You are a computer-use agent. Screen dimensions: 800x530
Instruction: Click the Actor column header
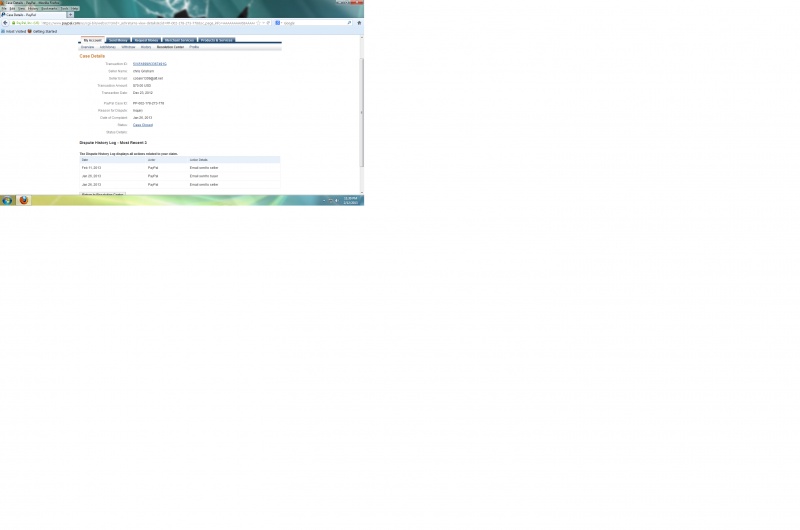[x=152, y=160]
